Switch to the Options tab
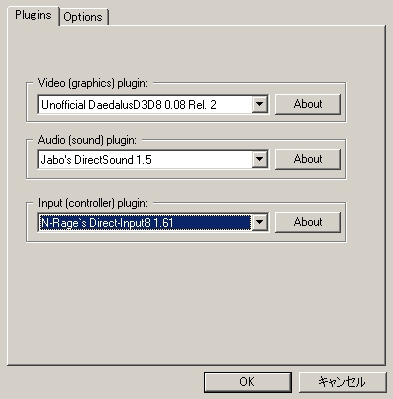The height and width of the screenshot is (399, 393). (83, 17)
